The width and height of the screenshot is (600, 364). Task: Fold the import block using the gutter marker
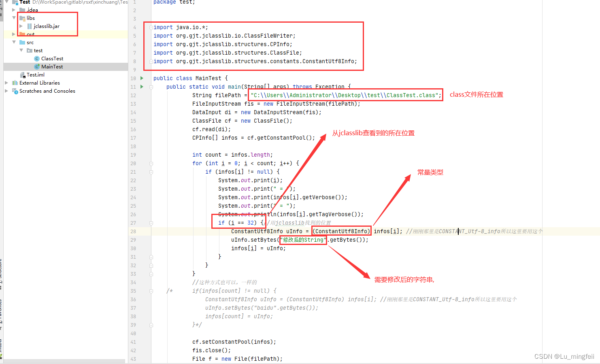151,27
